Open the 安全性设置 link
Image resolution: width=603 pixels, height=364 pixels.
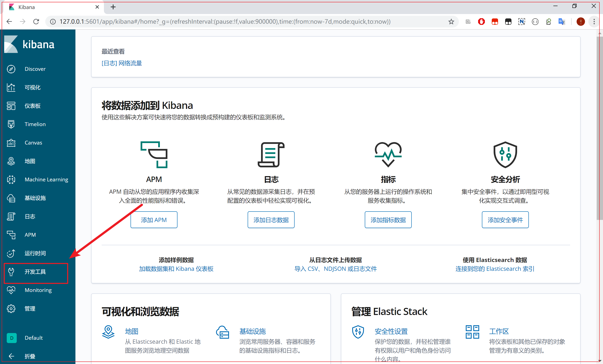tap(391, 331)
